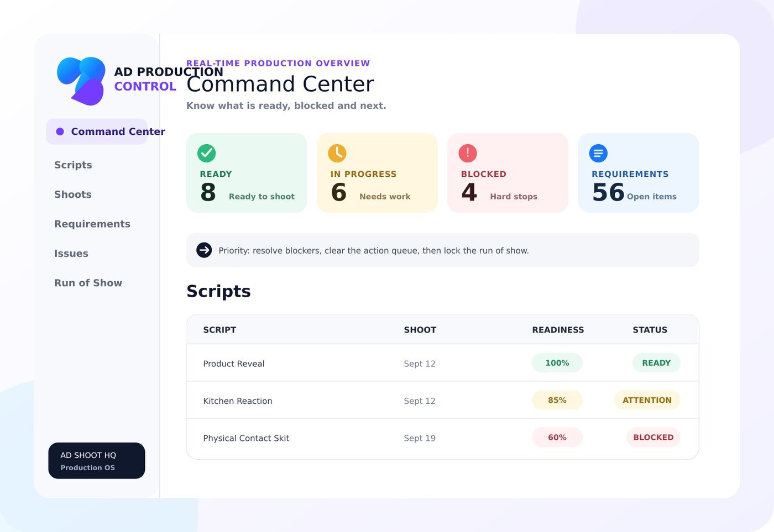Open the Requirements Open items card
This screenshot has width=774, height=532.
click(x=639, y=173)
